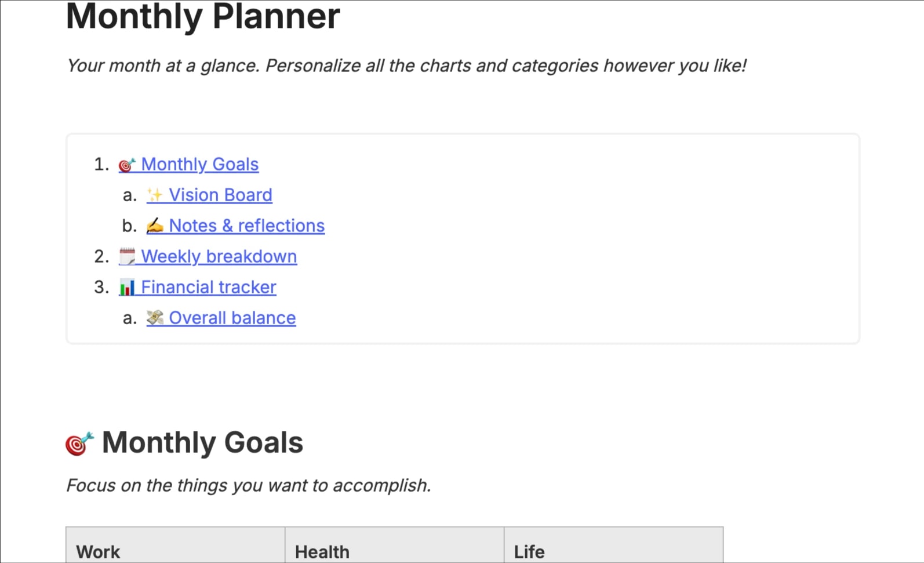Screen dimensions: 924x563
Task: Click the sparkles emoji next to Vision Board
Action: click(x=155, y=195)
